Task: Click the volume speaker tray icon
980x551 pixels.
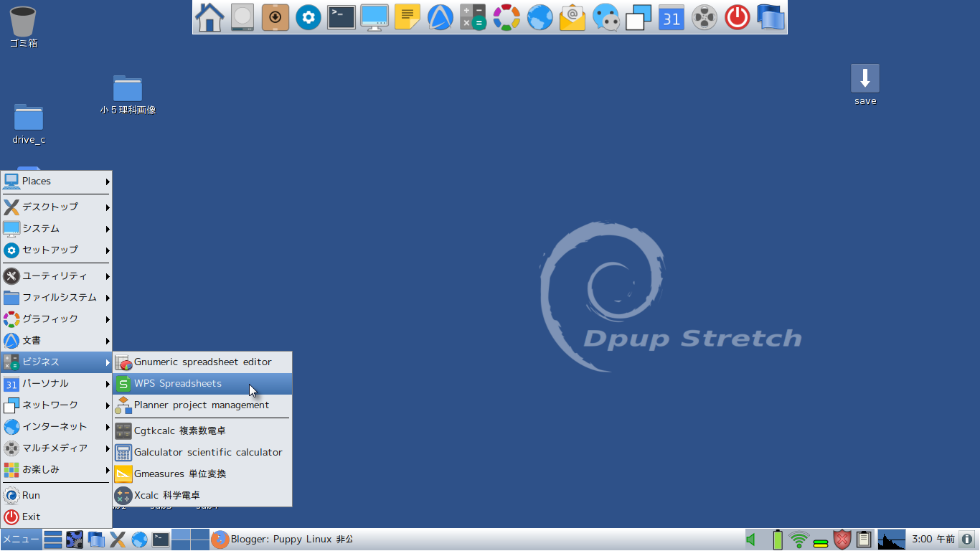Action: click(751, 540)
